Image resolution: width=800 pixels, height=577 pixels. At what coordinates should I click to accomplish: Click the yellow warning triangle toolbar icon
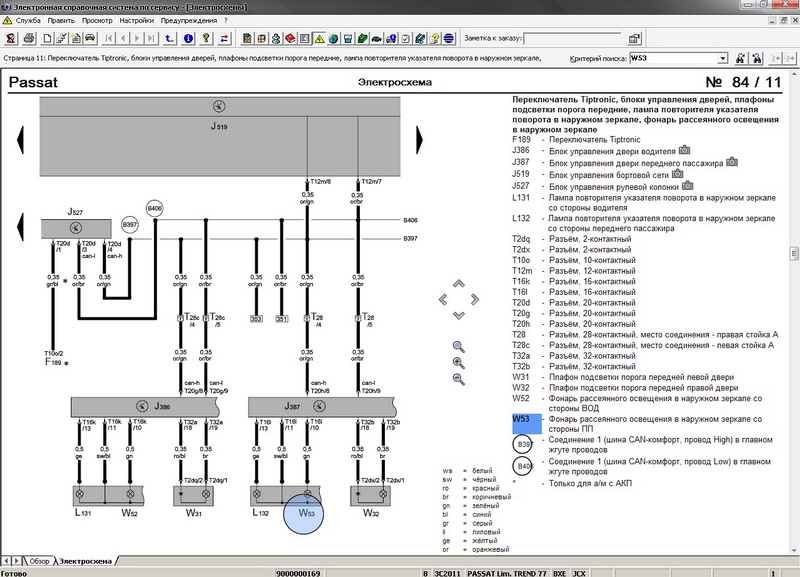[x=319, y=38]
